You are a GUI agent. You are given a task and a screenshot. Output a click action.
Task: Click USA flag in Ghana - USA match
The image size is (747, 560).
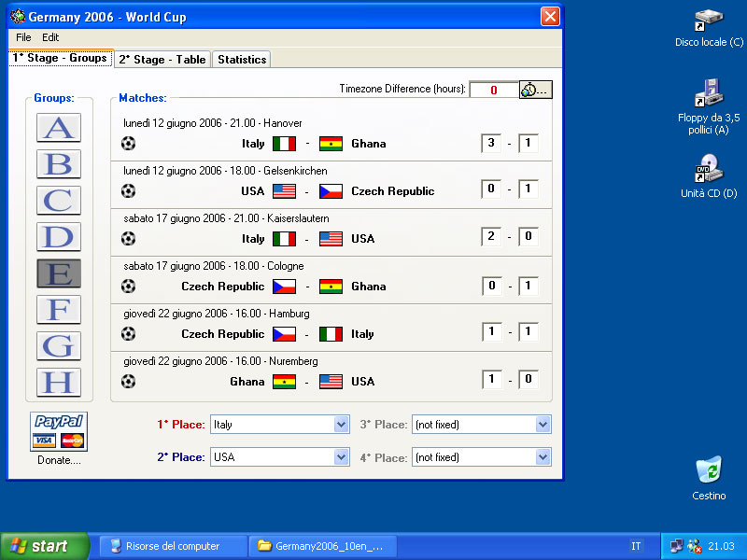click(x=331, y=382)
